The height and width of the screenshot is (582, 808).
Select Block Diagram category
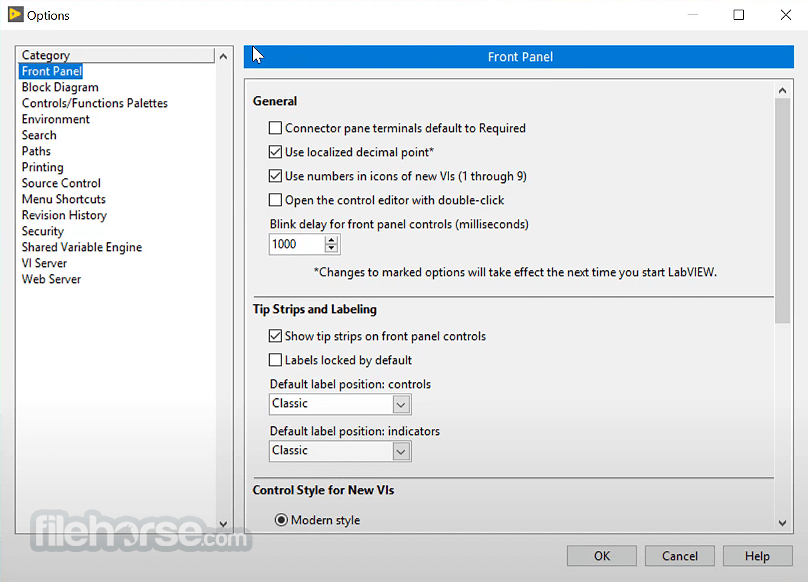click(x=60, y=87)
